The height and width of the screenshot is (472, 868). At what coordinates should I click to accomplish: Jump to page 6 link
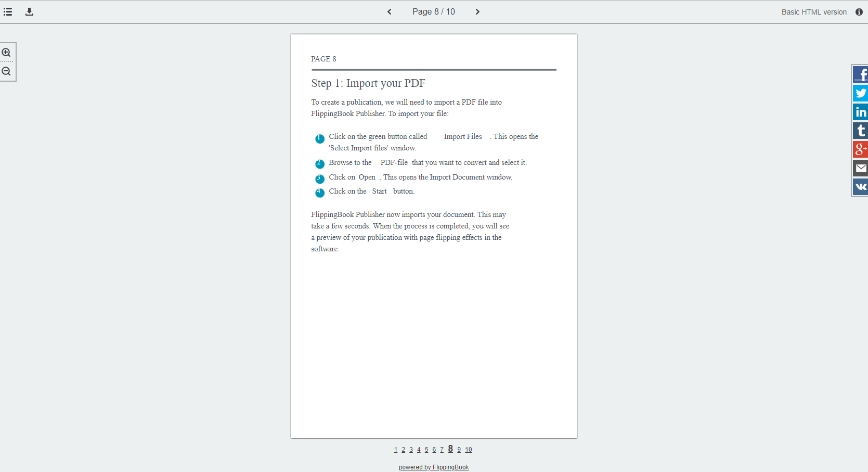(434, 450)
